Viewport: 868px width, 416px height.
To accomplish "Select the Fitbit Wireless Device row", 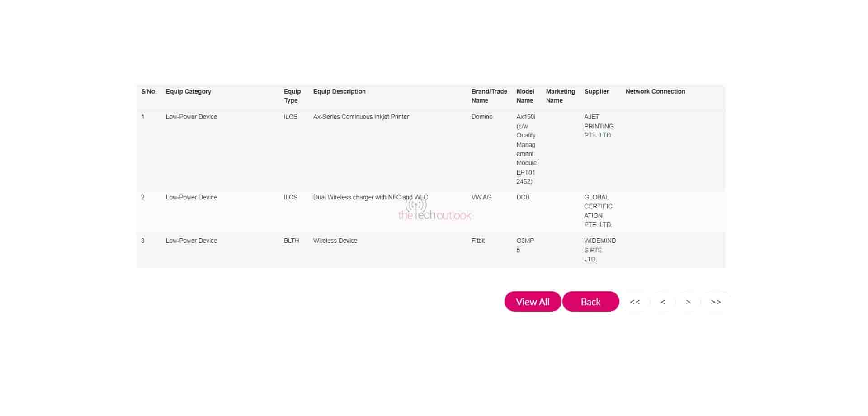I will click(x=335, y=241).
